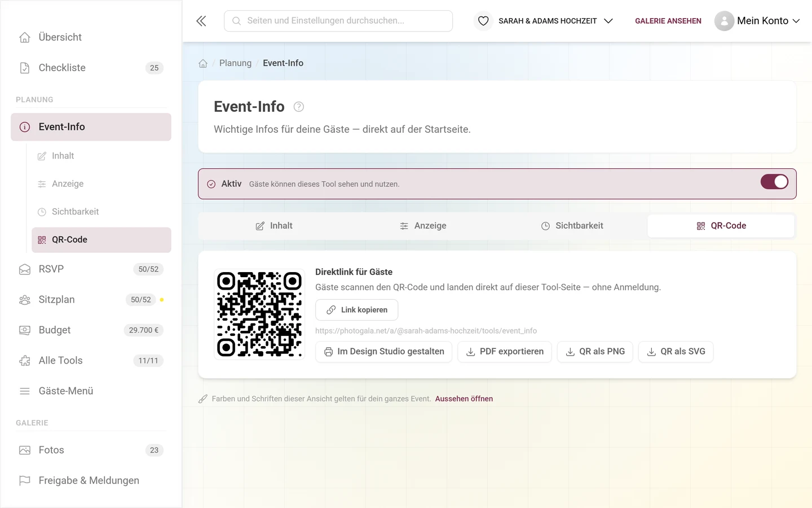Open Inhalt in sidebar submenu

(x=101, y=156)
